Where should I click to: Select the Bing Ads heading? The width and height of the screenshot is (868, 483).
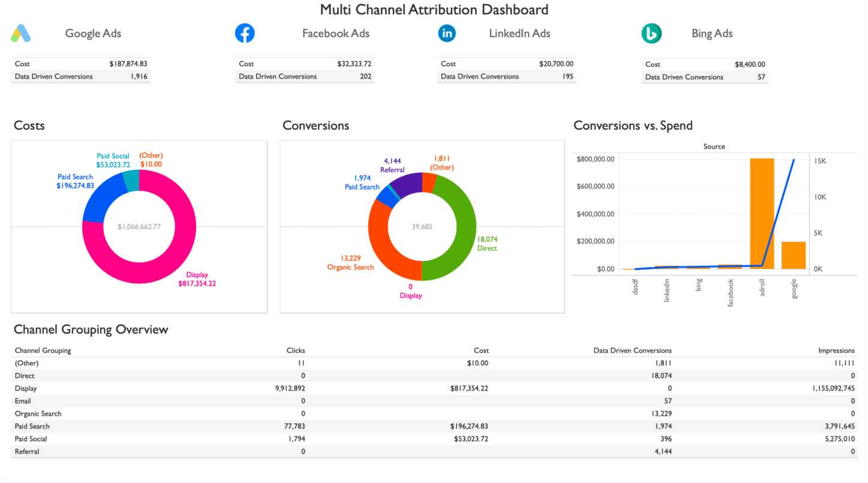[x=712, y=34]
